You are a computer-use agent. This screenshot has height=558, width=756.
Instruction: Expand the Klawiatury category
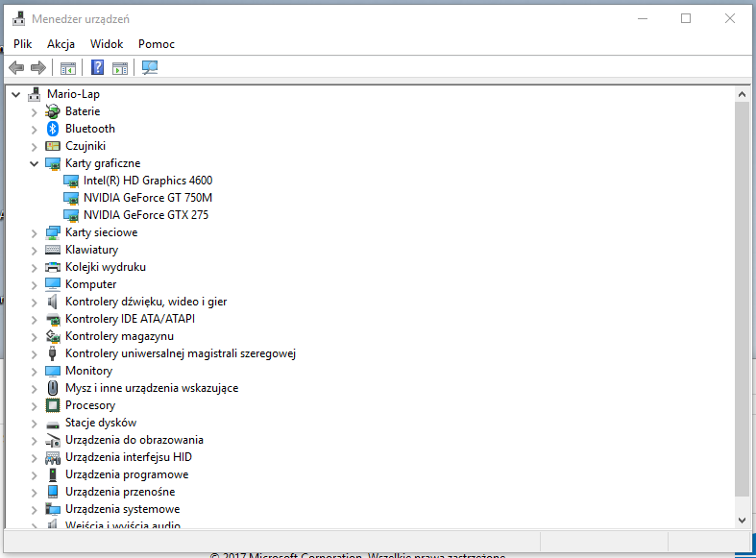34,251
